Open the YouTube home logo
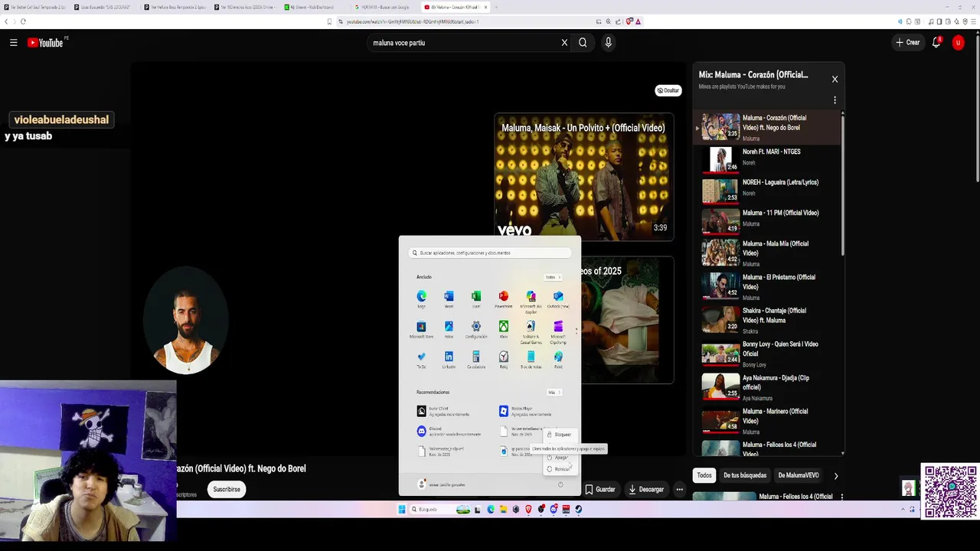Screen dimensions: 980x551 47,43
